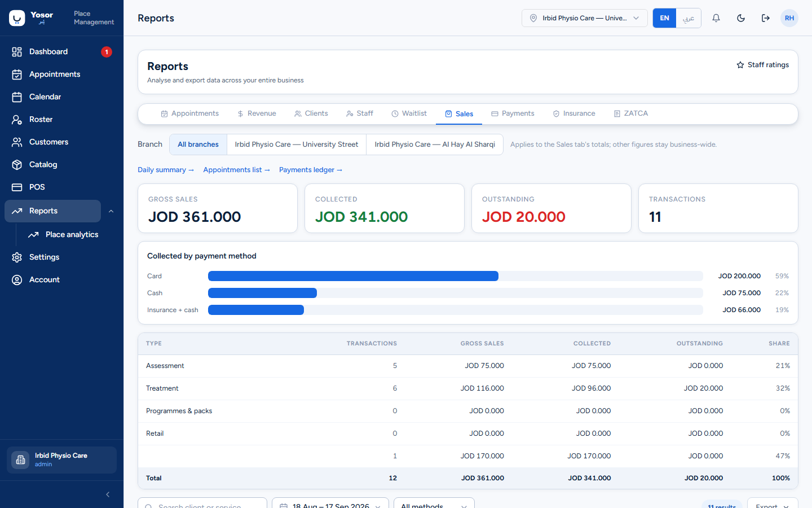Click the Insurance + cash progress bar
This screenshot has height=508, width=812.
[x=455, y=310]
